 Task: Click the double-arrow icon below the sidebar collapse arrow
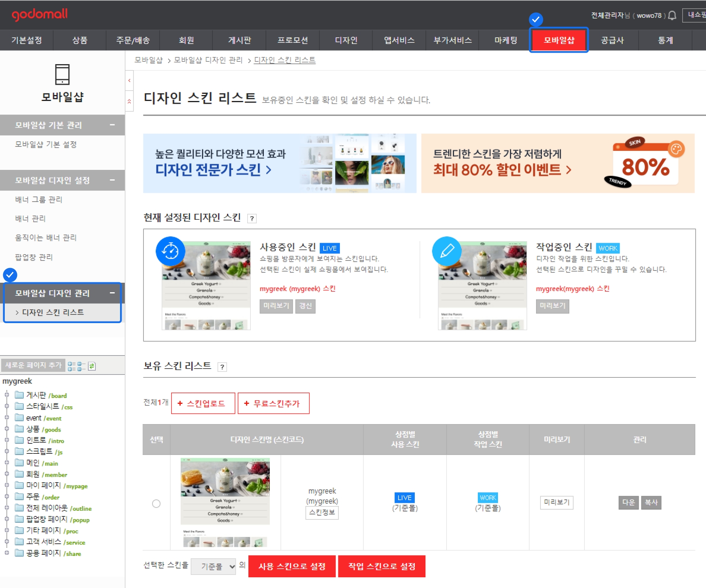point(129,102)
